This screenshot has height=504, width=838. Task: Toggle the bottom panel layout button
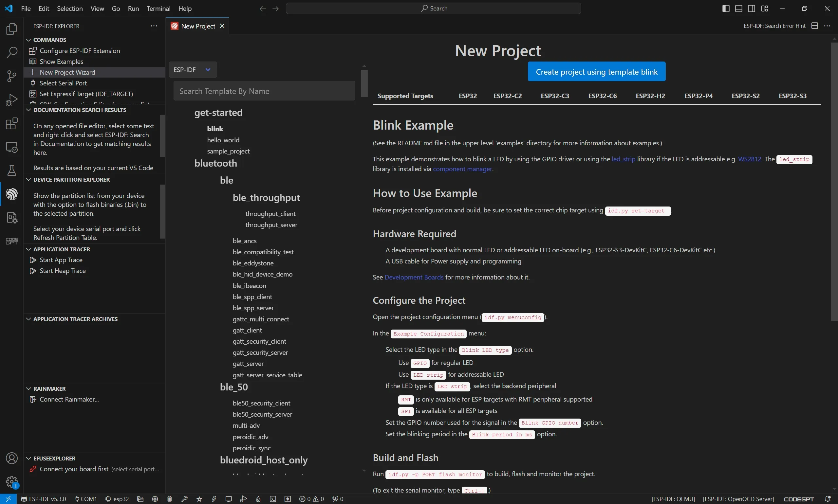[x=738, y=9]
